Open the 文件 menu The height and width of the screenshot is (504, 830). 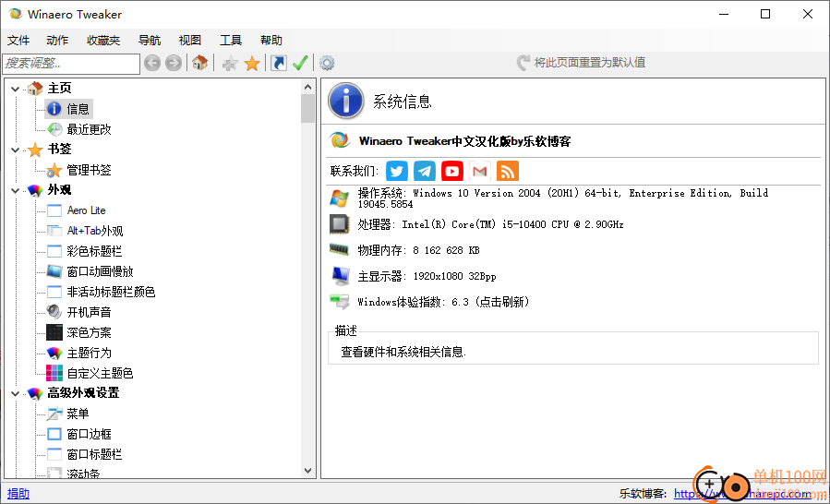click(x=19, y=41)
